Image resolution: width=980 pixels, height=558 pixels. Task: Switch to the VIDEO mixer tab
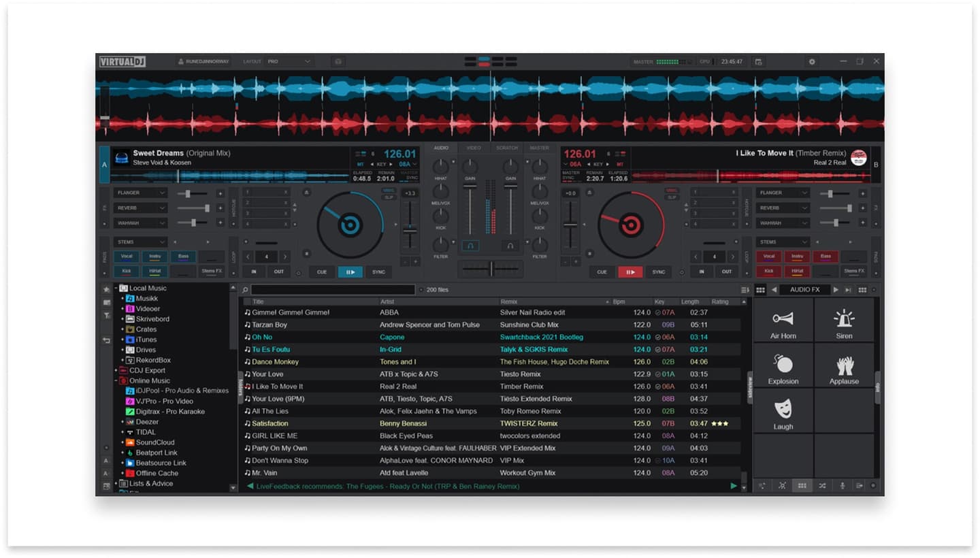click(473, 147)
